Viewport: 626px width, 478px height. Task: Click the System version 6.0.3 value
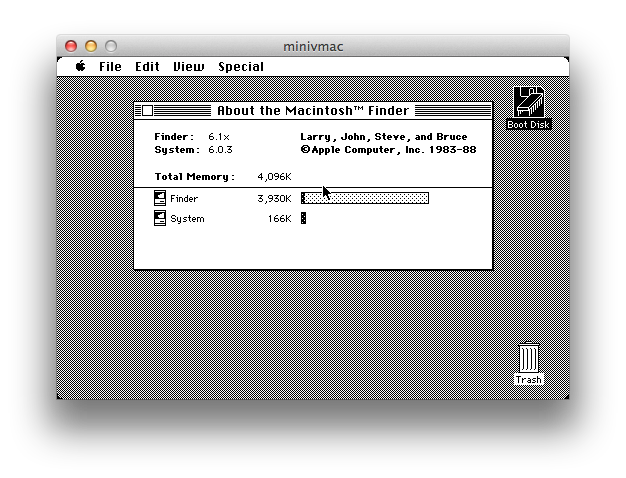tap(220, 150)
